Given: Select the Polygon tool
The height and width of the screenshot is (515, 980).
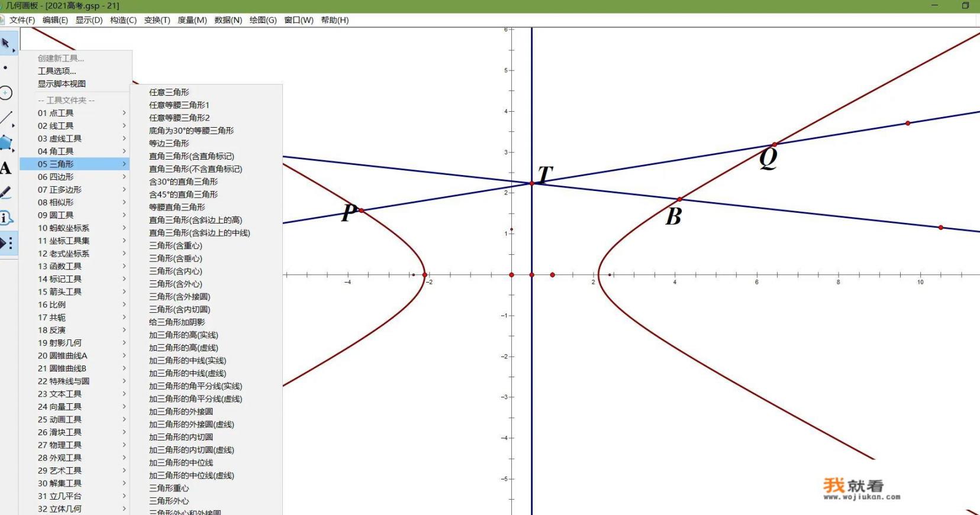Looking at the screenshot, I should [x=6, y=142].
